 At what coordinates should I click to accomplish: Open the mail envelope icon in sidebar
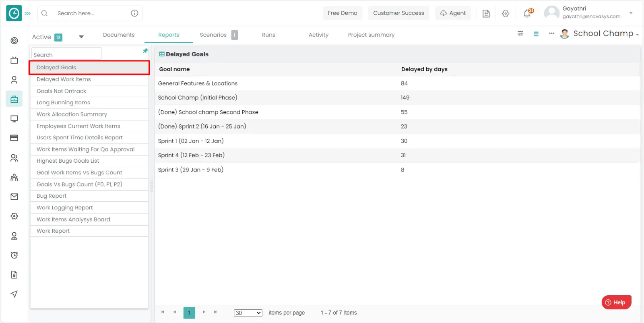(x=14, y=197)
